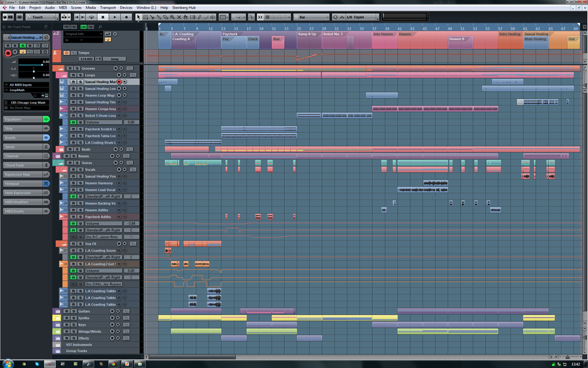The height and width of the screenshot is (368, 588).
Task: Select the Range Selection tool
Action: tap(145, 17)
